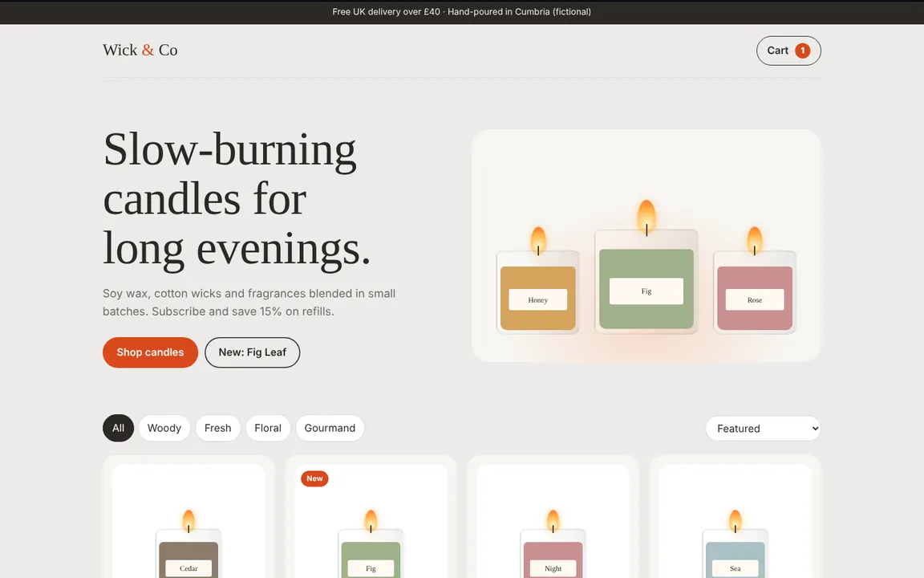Viewport: 924px width, 578px height.
Task: Click the Shop candles button
Action: tap(150, 352)
